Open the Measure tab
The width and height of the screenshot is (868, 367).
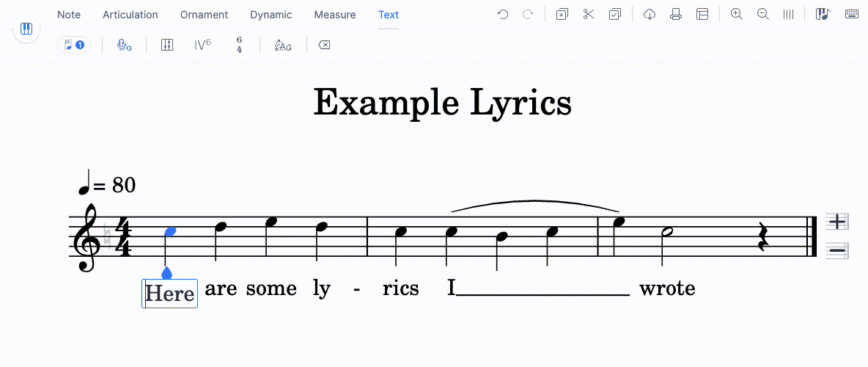coord(334,15)
